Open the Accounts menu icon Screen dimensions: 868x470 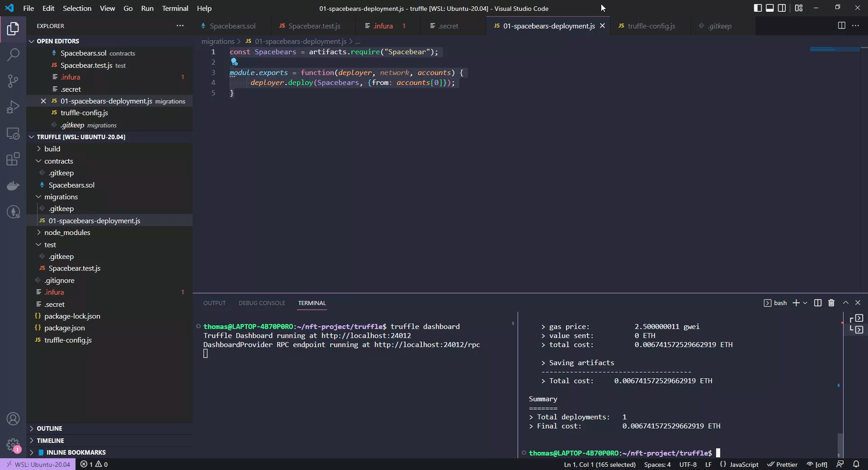tap(13, 419)
